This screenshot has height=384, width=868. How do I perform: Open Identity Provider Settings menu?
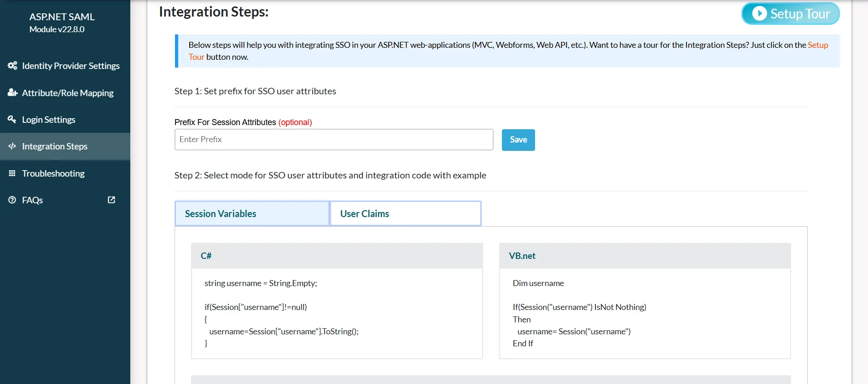pyautogui.click(x=65, y=66)
